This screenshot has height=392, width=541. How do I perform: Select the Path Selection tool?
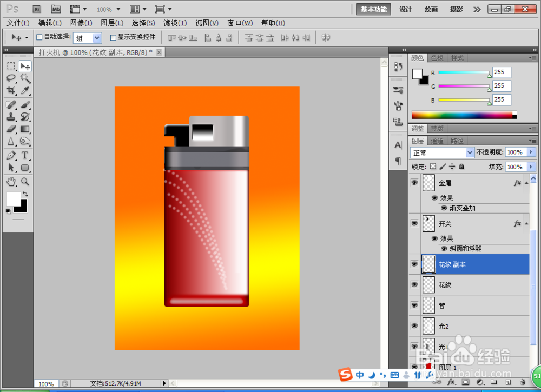click(x=11, y=168)
